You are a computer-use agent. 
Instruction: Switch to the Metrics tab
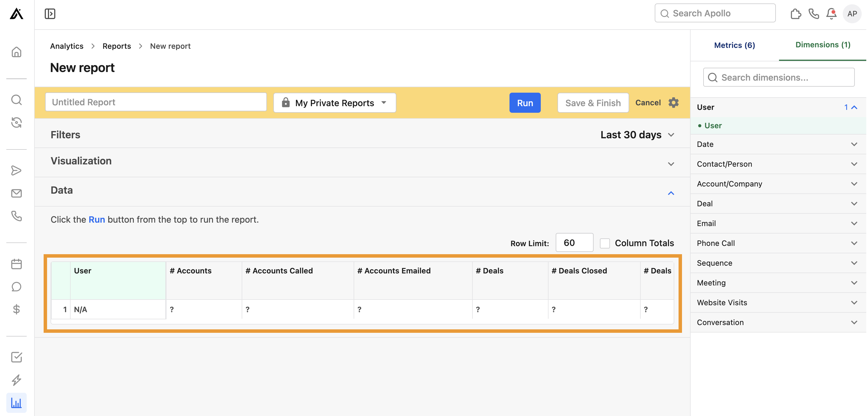coord(735,45)
